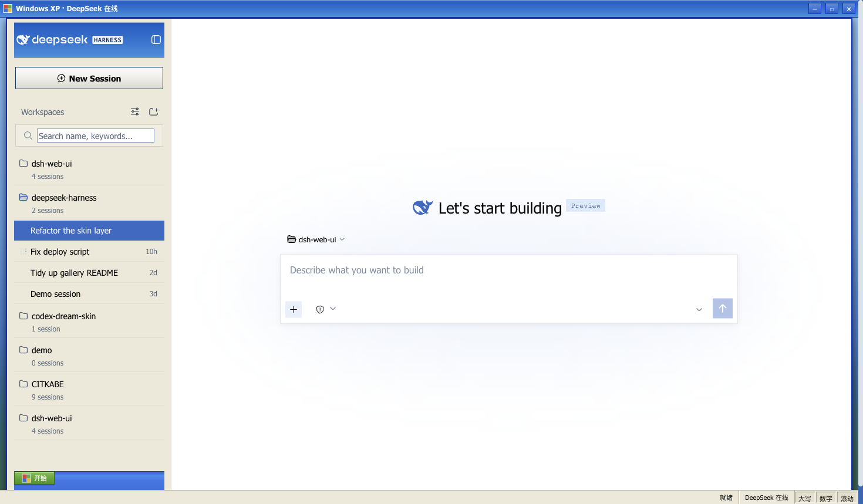The image size is (863, 504).
Task: Click the Windows XP flag icon in the title bar
Action: 8,8
